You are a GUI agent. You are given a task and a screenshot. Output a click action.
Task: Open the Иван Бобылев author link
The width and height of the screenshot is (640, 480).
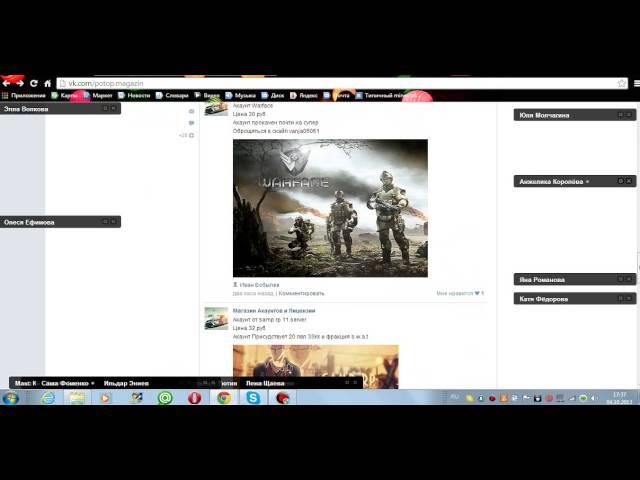tap(259, 285)
